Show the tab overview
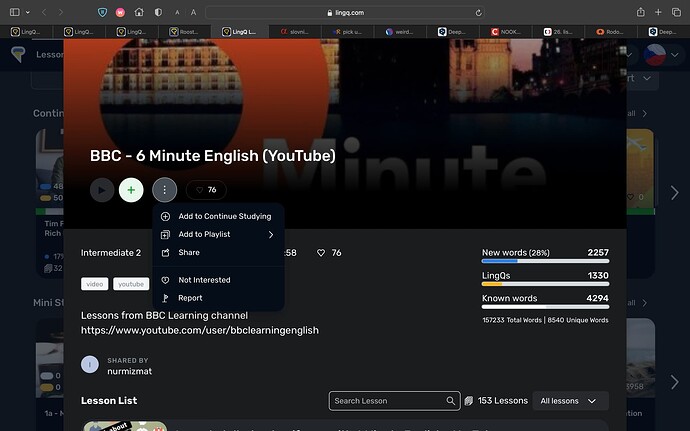The width and height of the screenshot is (690, 431). point(676,12)
